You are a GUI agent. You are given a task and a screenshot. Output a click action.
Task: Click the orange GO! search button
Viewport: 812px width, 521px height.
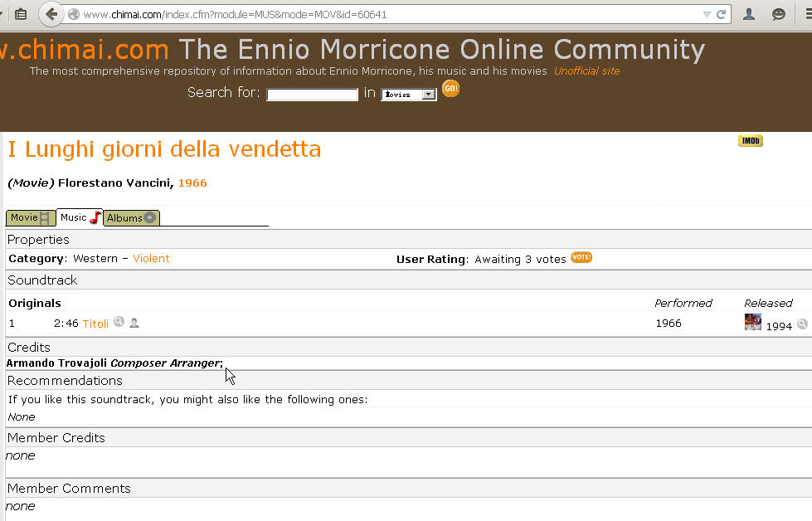(x=450, y=89)
